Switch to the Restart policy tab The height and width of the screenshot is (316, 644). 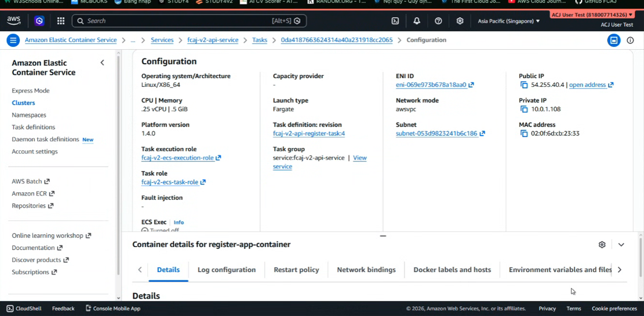296,270
